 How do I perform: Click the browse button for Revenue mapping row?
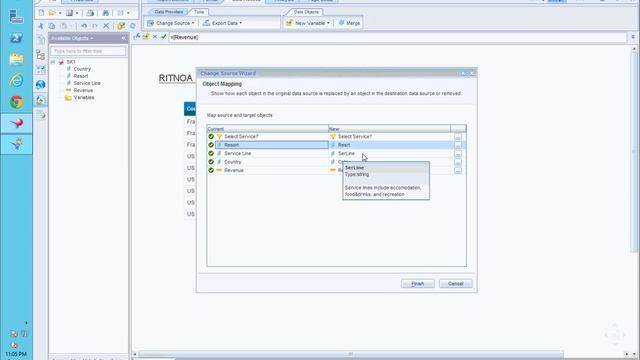tap(458, 170)
